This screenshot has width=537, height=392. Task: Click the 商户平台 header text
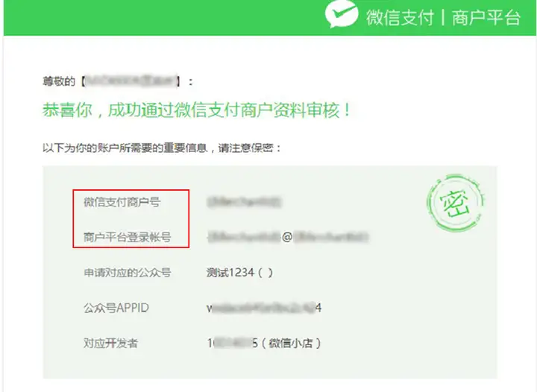click(x=486, y=18)
